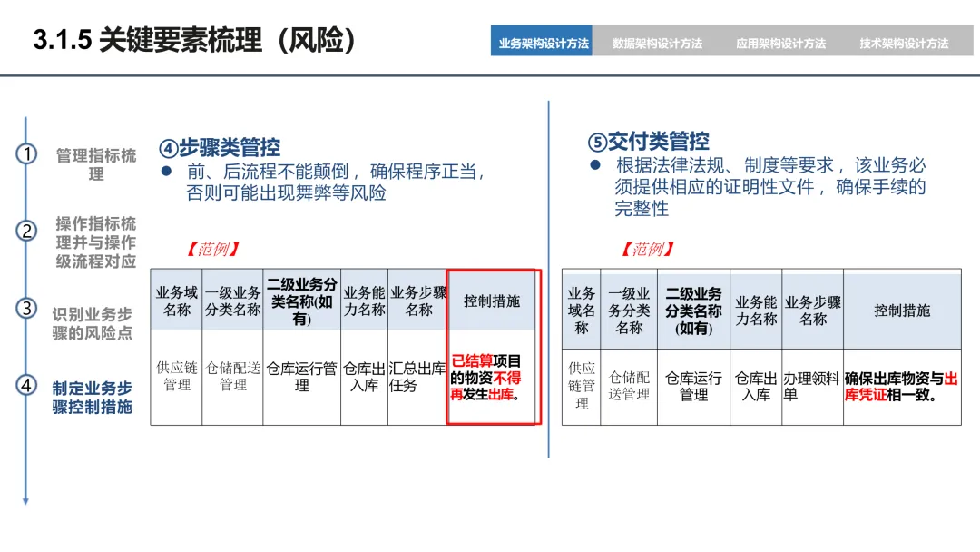Click the 供应链管理 cell in the right table

pyautogui.click(x=582, y=387)
